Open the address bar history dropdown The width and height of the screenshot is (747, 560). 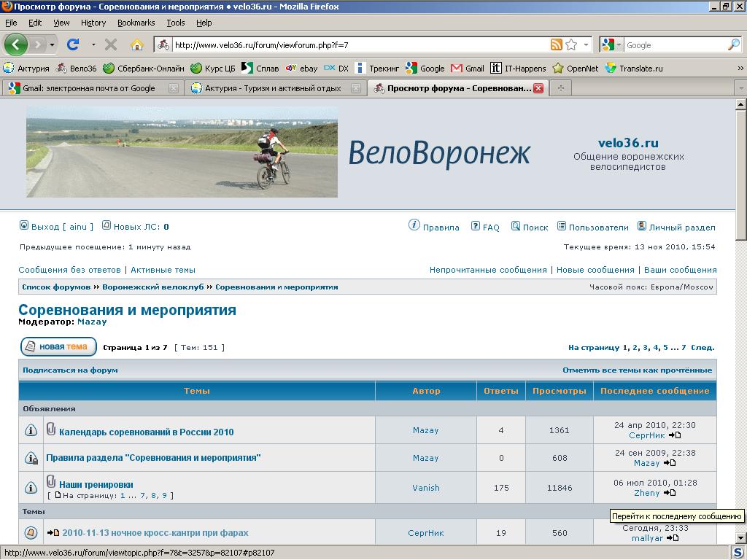586,44
